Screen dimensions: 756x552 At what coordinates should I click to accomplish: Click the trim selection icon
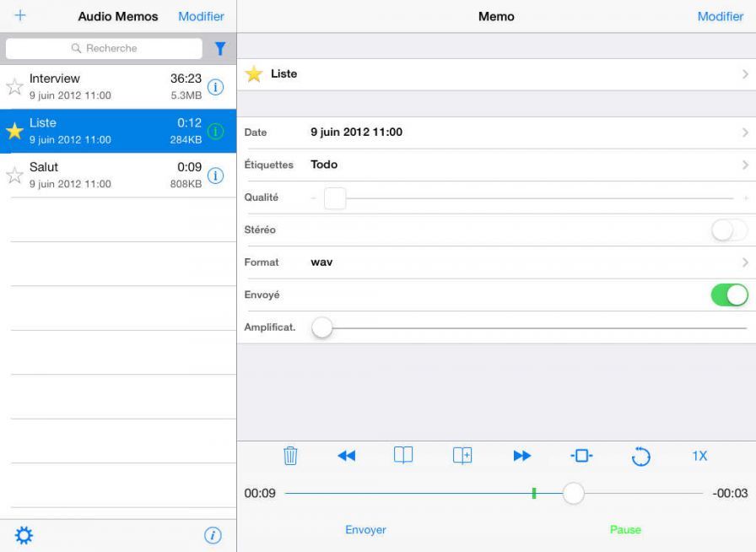coord(581,456)
